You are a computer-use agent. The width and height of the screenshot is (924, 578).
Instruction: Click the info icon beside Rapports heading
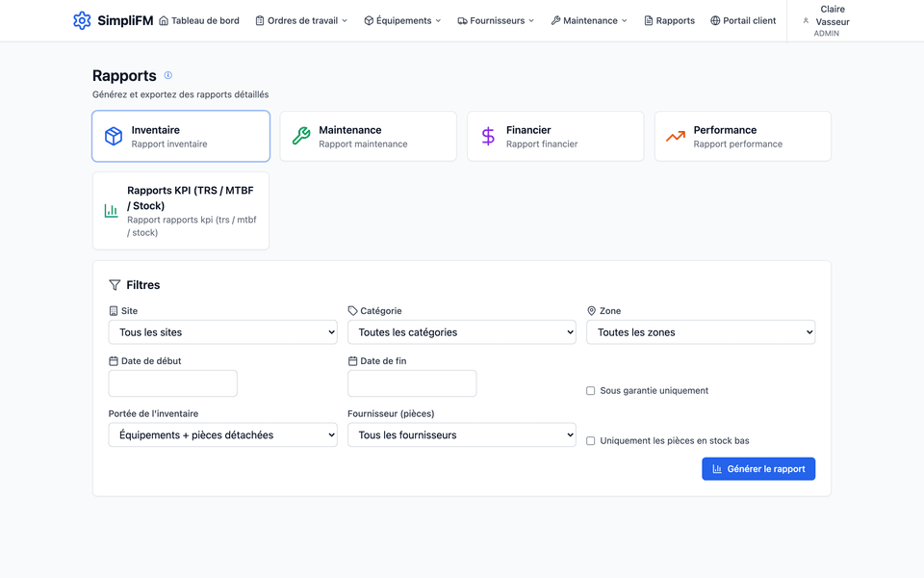(x=167, y=75)
